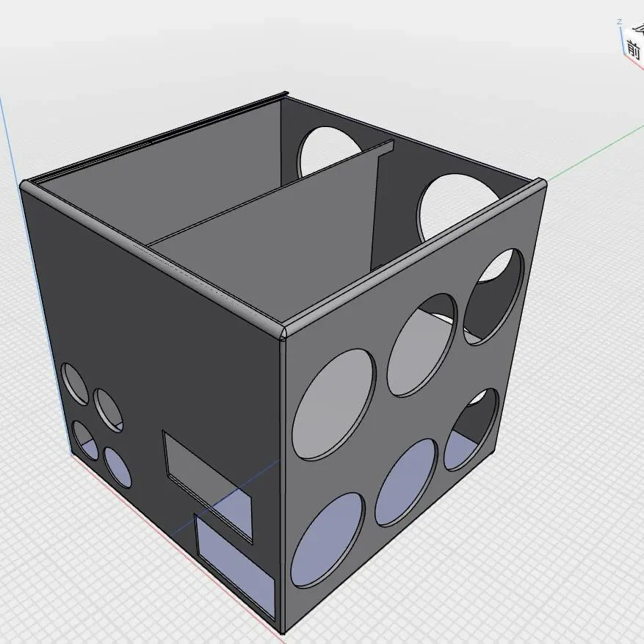Viewport: 644px width, 644px height.
Task: Select top-left small circular hole on left panel
Action: [74, 383]
